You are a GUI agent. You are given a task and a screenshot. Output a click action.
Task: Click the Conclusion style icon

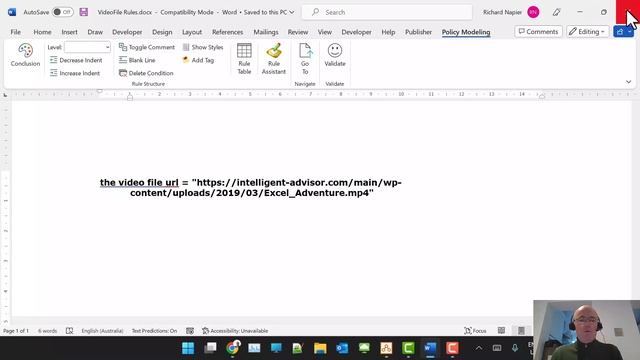tap(25, 55)
